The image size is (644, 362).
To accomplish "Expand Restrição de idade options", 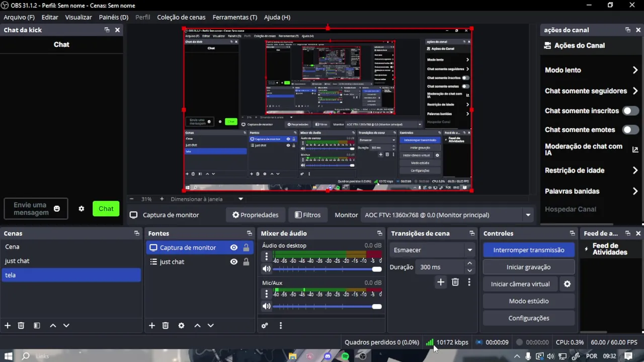I will pos(635,170).
